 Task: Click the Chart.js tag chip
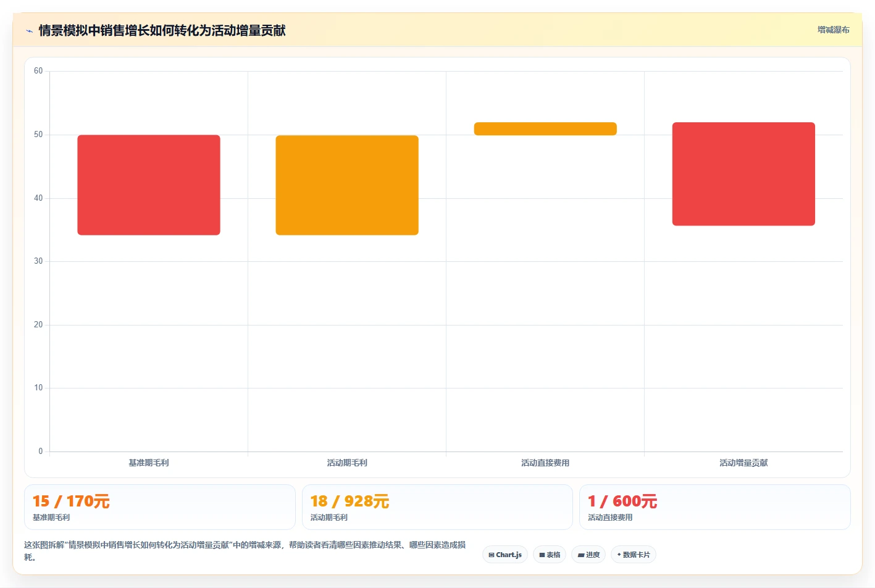(505, 555)
